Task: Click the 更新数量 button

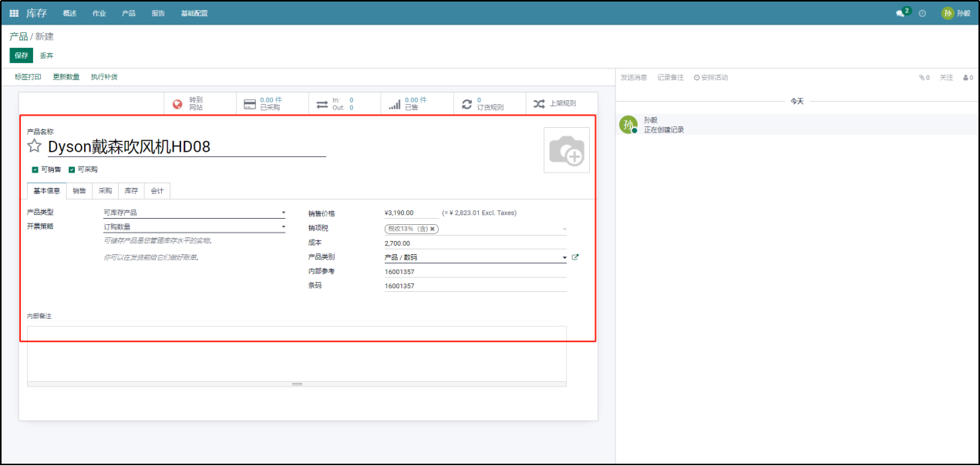Action: pos(66,77)
